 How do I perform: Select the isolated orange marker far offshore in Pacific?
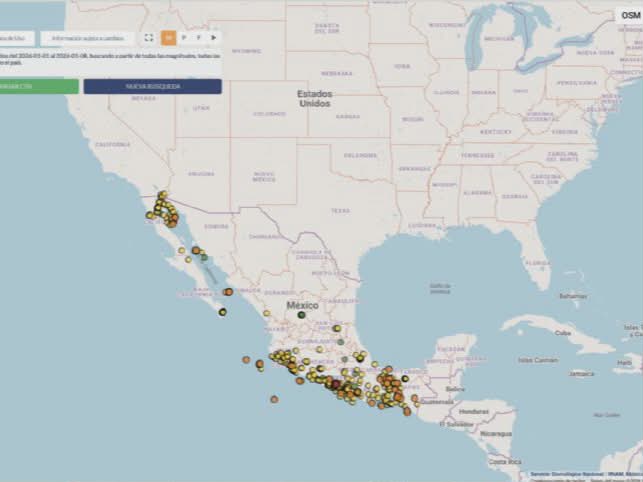click(273, 399)
